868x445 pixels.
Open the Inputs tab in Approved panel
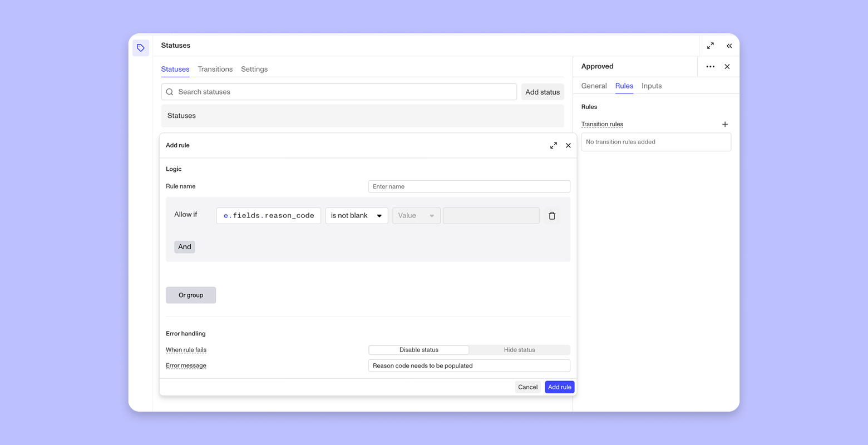pos(652,86)
